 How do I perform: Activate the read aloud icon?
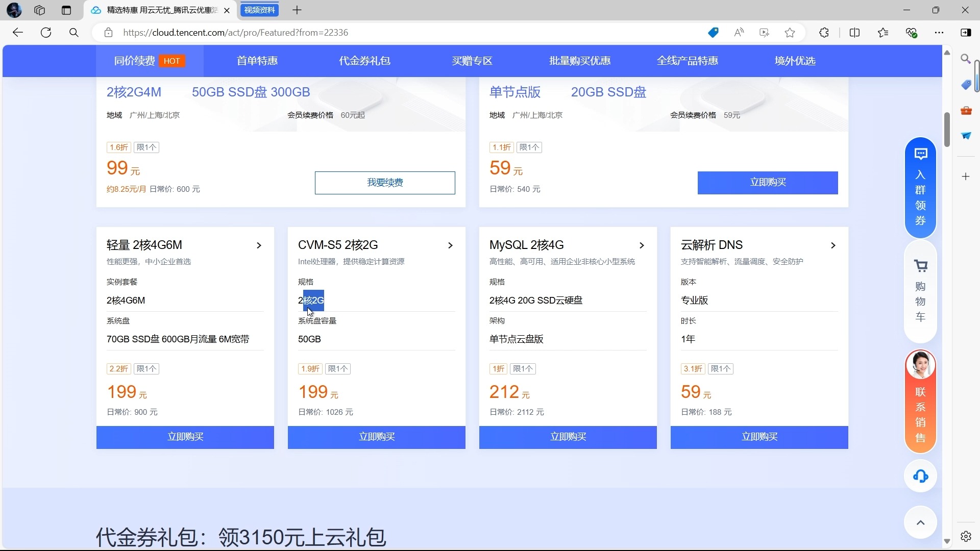click(x=739, y=33)
